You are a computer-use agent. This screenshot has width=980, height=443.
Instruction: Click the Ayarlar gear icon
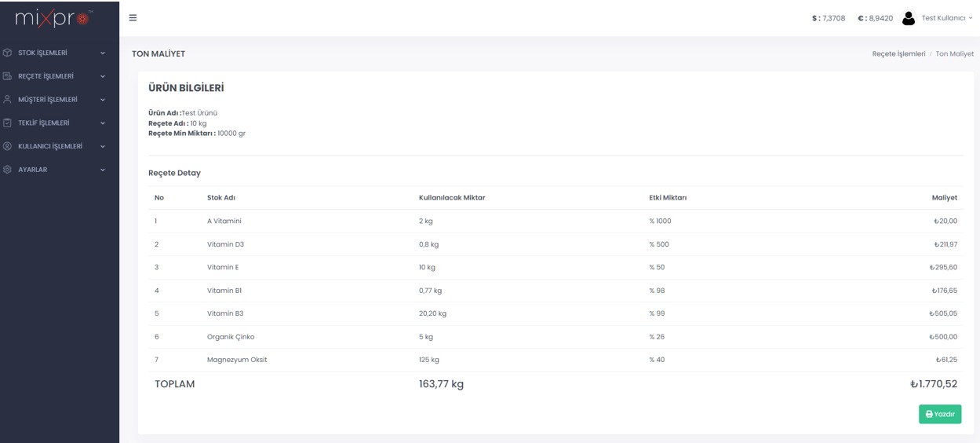pos(8,169)
